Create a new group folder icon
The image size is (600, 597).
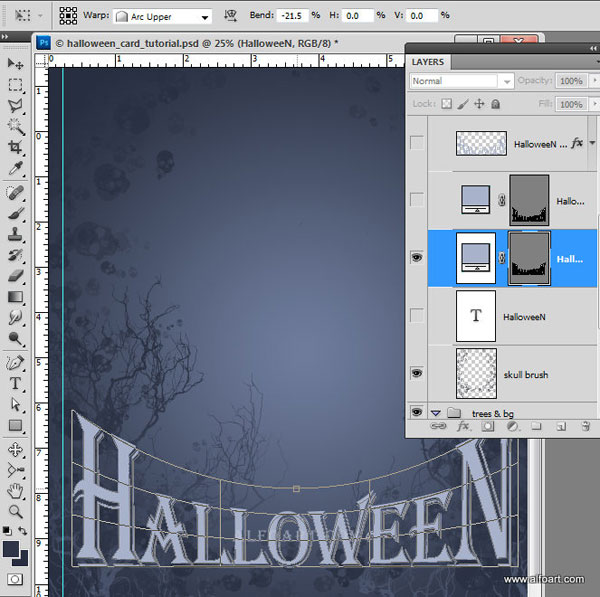pyautogui.click(x=536, y=426)
